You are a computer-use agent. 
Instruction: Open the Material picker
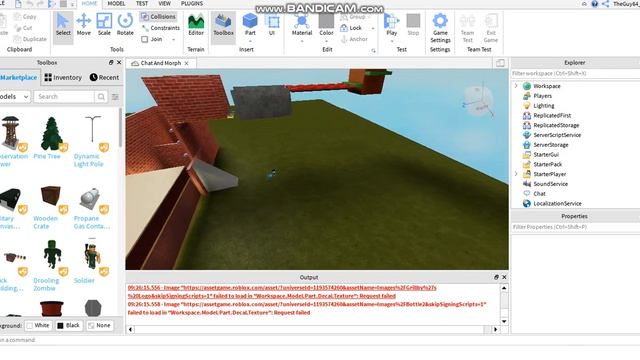click(302, 24)
